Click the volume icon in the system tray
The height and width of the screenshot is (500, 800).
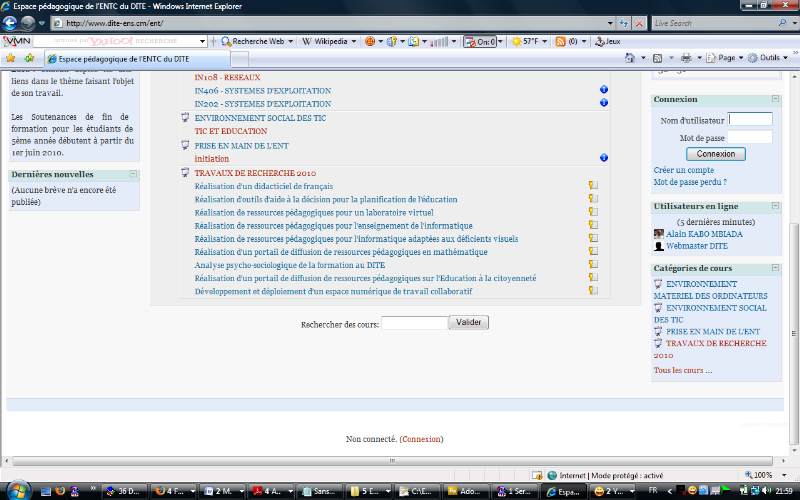(766, 490)
